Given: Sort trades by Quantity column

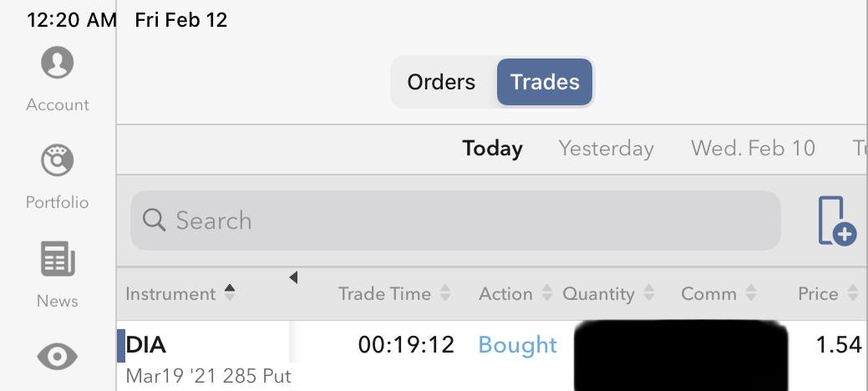Looking at the screenshot, I should point(607,294).
